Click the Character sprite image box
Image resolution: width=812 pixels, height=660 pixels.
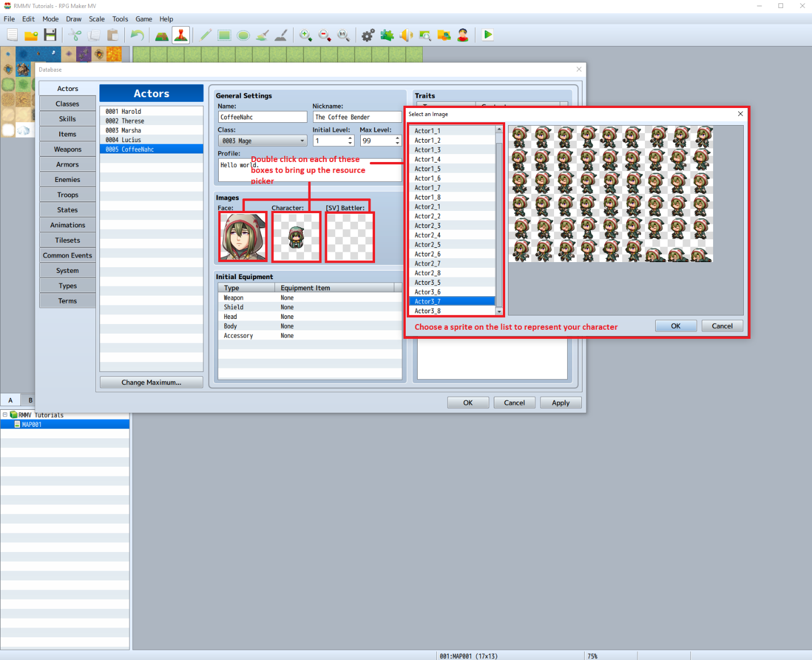click(296, 237)
